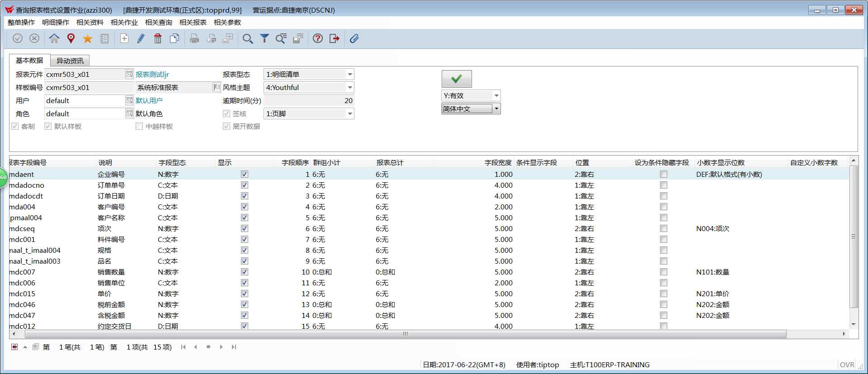This screenshot has width=868, height=374.
Task: Click the down arrow of vertical scrollbar
Action: click(x=854, y=324)
